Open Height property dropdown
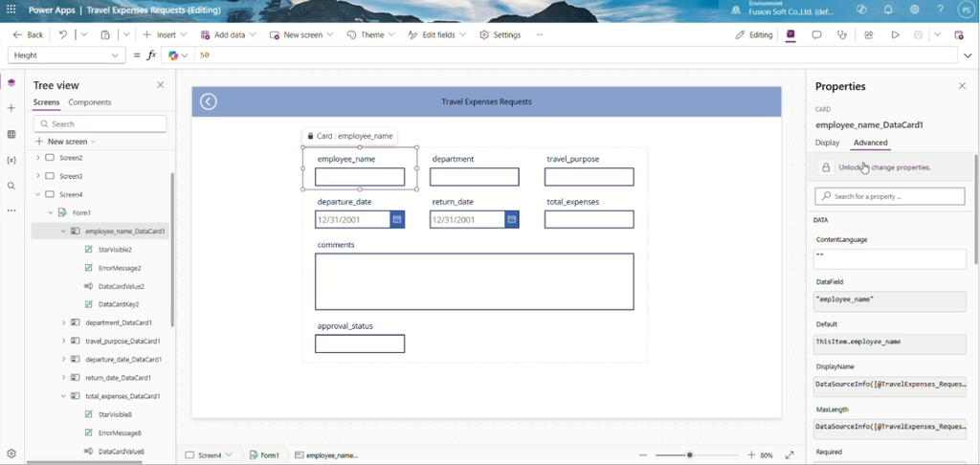 pos(66,55)
